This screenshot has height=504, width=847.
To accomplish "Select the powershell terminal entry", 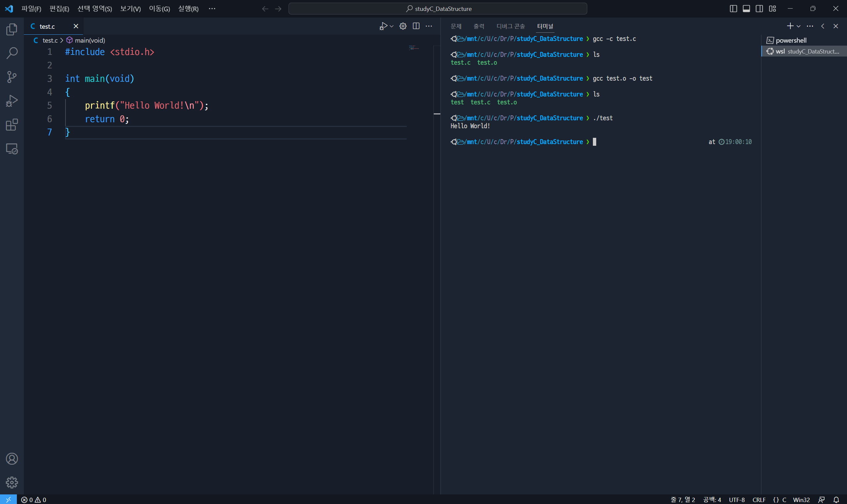I will coord(791,40).
